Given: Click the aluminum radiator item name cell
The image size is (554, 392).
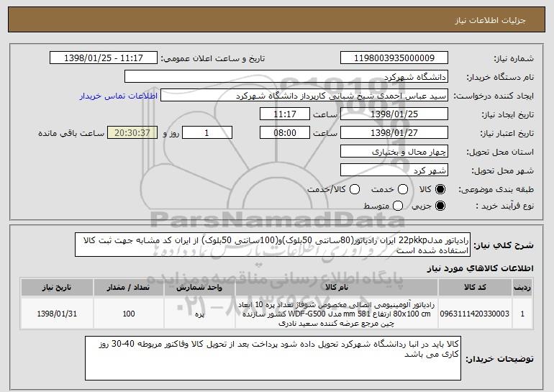Looking at the screenshot, I should pyautogui.click(x=337, y=314).
